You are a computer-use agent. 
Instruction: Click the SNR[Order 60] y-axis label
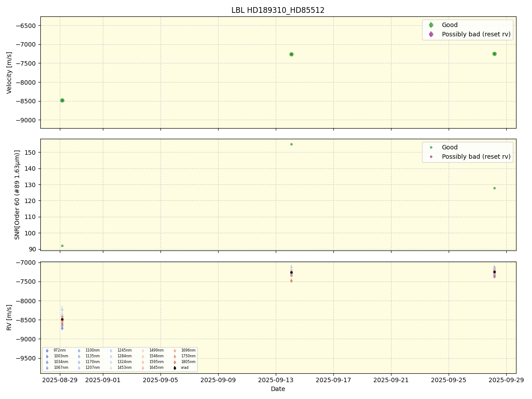click(x=17, y=195)
